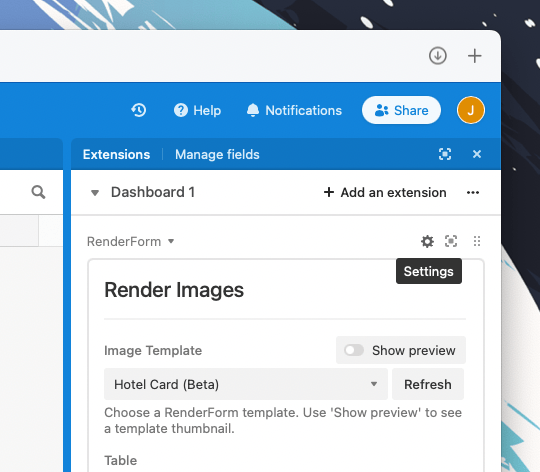The image size is (540, 472).
Task: Open base revision history icon
Action: tap(139, 110)
